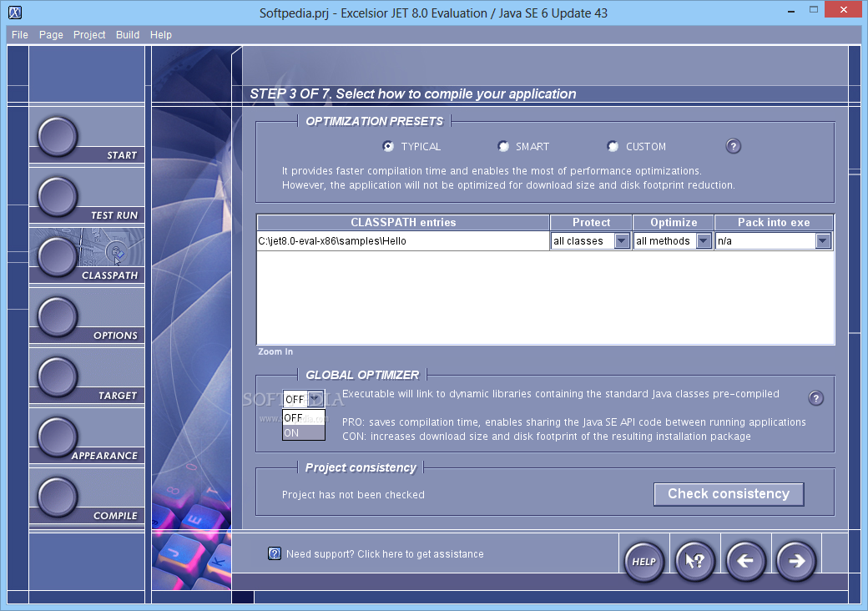Select the TYPICAL preset

411,147
